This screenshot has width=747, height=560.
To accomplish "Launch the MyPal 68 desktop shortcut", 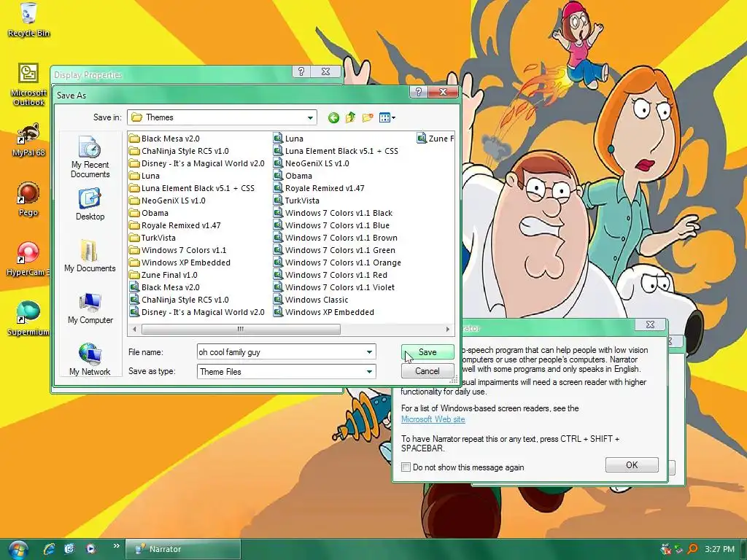I will point(28,141).
